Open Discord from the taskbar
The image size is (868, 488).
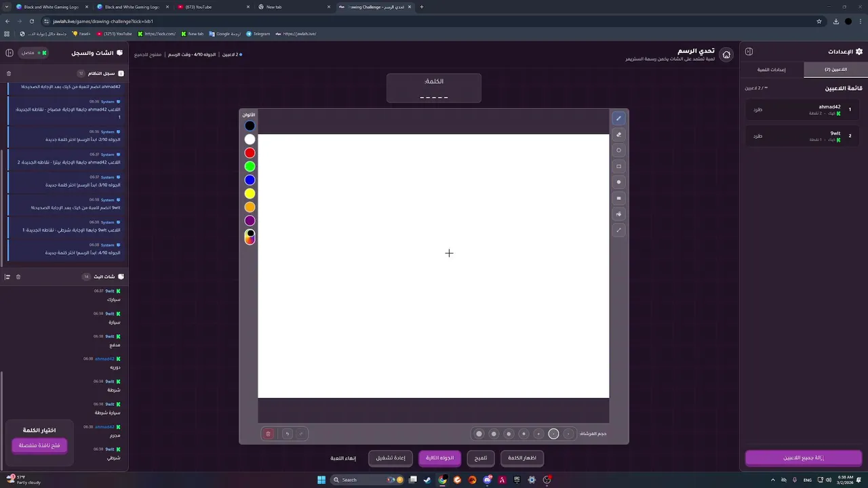487,480
